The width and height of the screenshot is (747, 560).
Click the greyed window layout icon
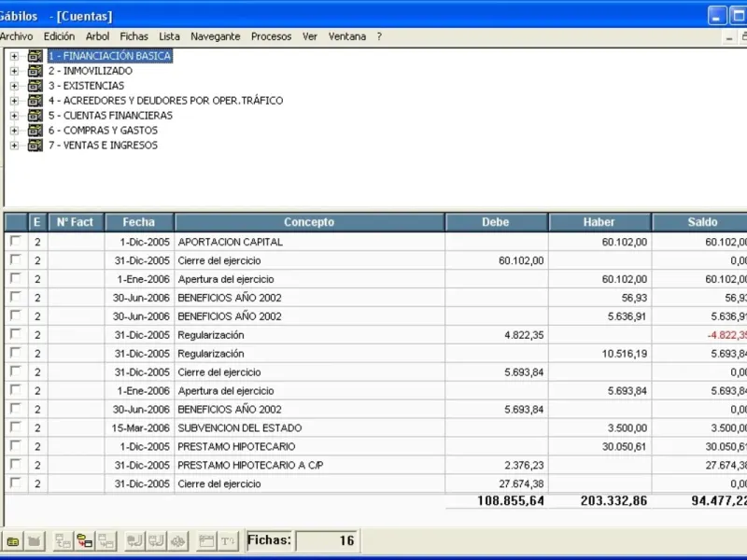[x=206, y=541]
